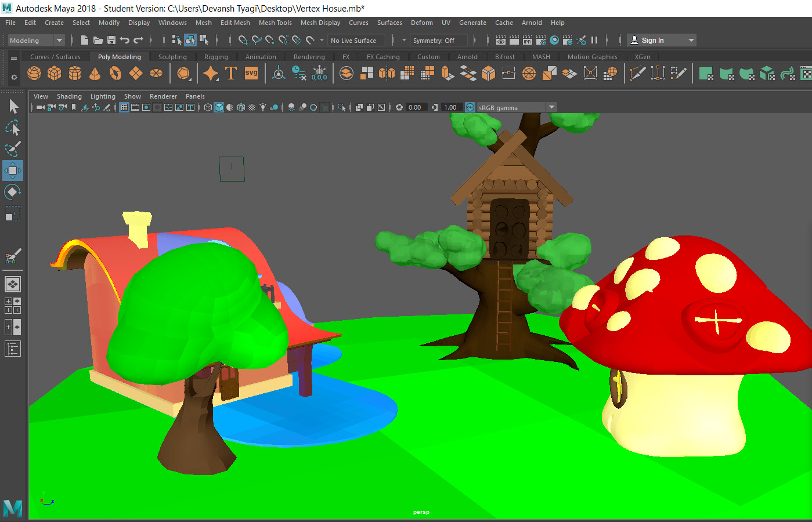Open the SVG creation tool

pyautogui.click(x=251, y=73)
